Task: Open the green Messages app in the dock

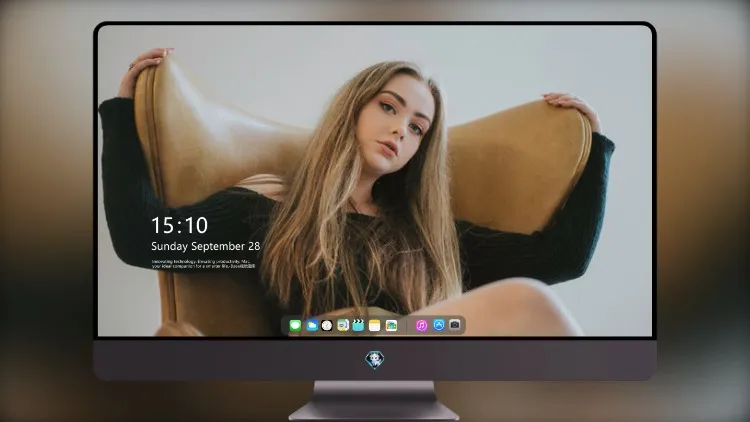Action: (295, 326)
